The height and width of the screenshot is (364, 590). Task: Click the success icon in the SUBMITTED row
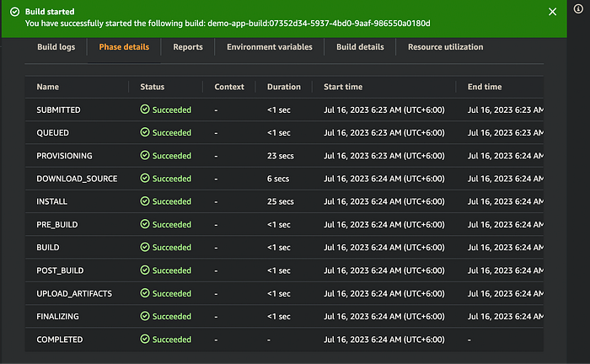[x=145, y=110]
